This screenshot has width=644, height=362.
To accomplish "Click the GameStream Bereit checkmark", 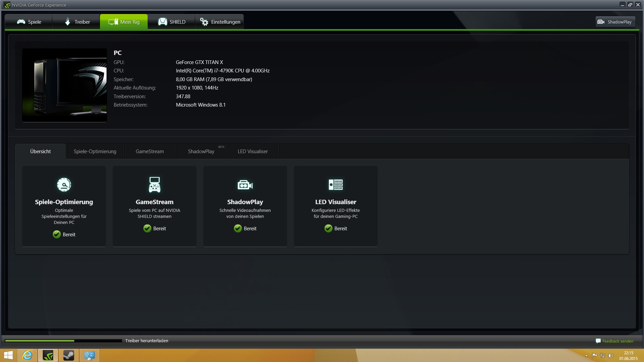I will pos(147,228).
